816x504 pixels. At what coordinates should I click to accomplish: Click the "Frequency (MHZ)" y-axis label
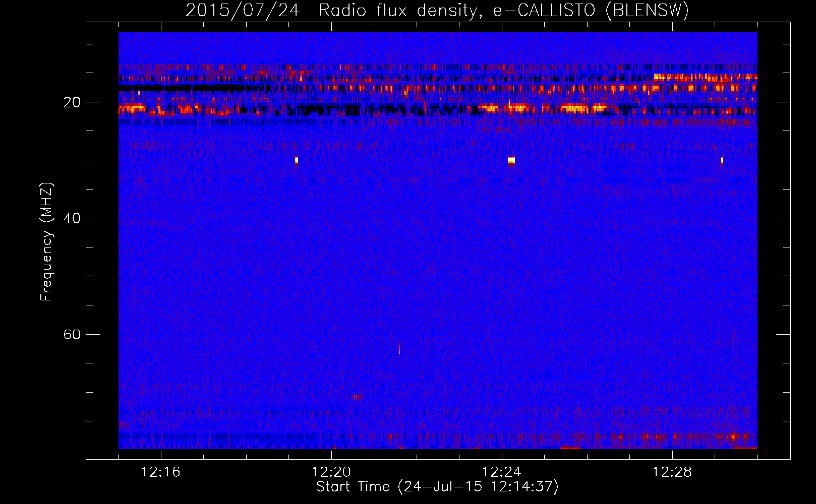coord(46,242)
